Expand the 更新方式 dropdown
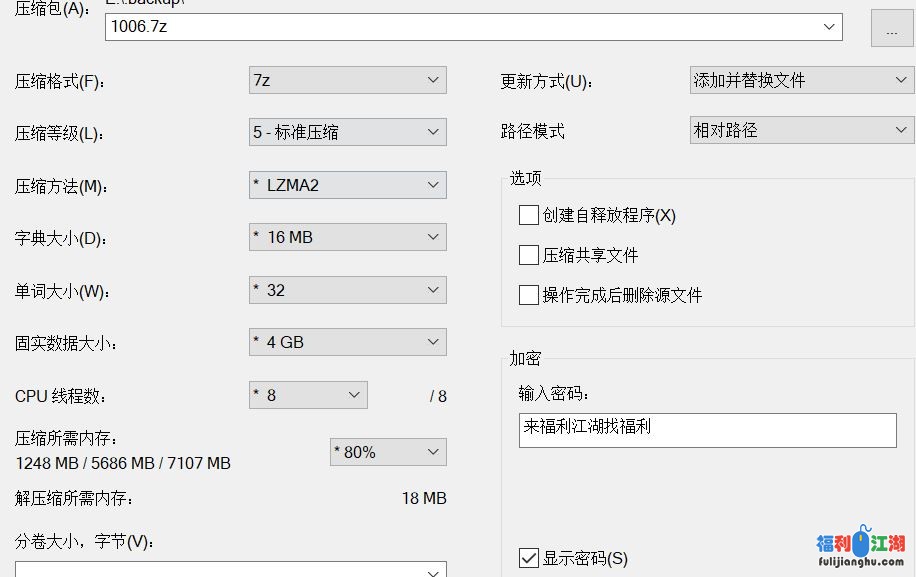 (900, 80)
